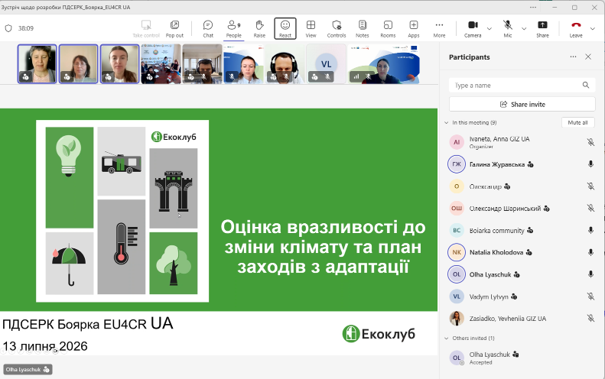Image resolution: width=605 pixels, height=379 pixels.
Task: Expand the Camera options dropdown arrow
Action: point(489,29)
